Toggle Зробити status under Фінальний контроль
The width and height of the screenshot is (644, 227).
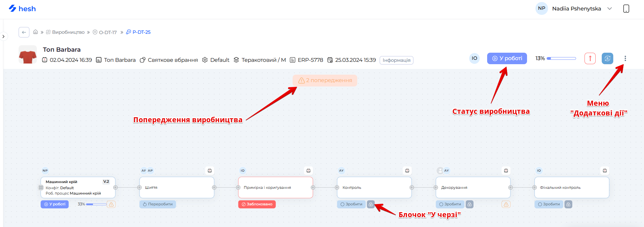click(x=549, y=204)
